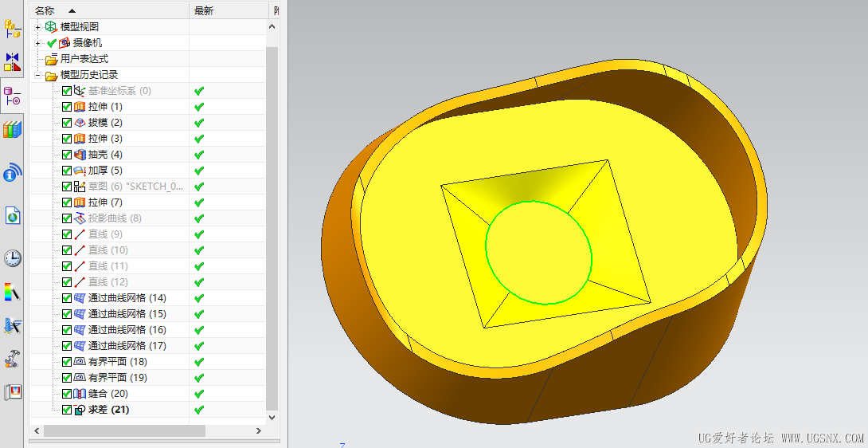Click the up-to-date checkmark for 求差 (21)
Image resolution: width=868 pixels, height=448 pixels.
point(199,410)
